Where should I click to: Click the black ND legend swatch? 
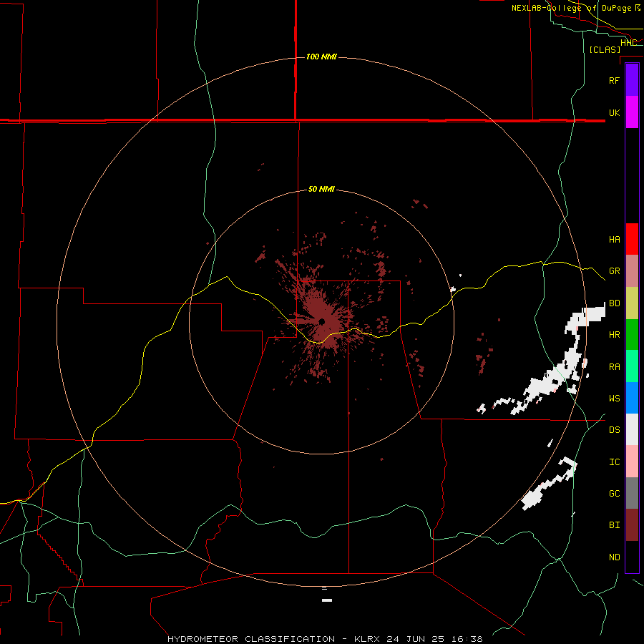(632, 557)
